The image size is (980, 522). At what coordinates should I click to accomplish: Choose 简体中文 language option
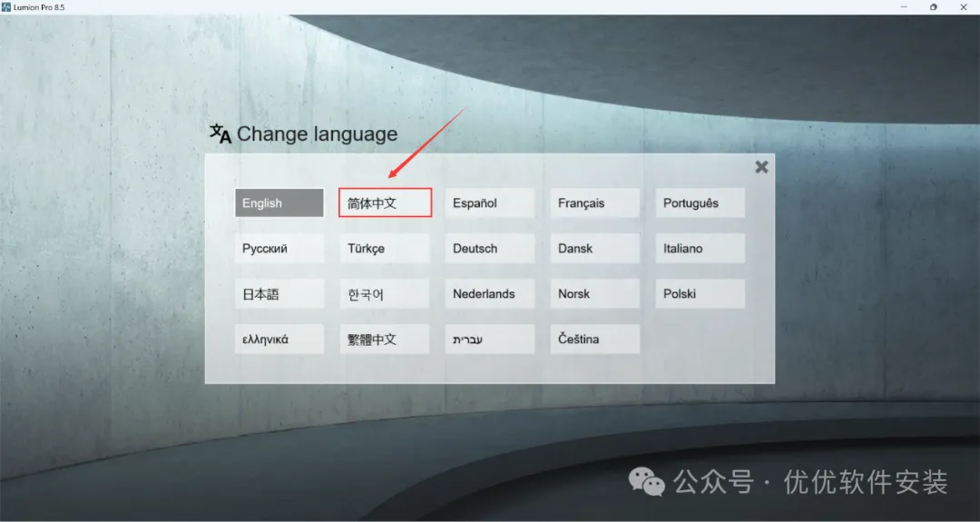point(385,203)
